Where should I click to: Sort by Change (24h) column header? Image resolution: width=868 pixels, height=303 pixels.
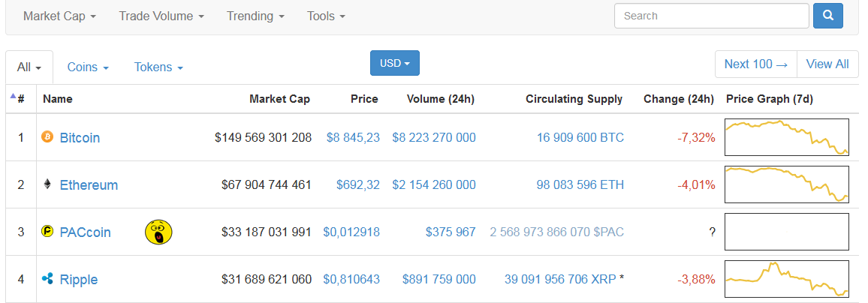click(679, 99)
